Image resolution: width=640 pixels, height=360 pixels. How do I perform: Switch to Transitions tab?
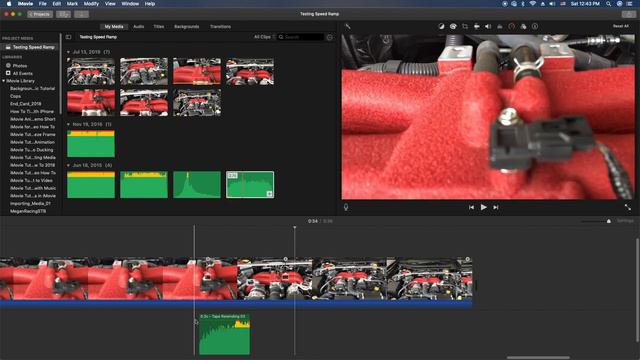tap(220, 27)
